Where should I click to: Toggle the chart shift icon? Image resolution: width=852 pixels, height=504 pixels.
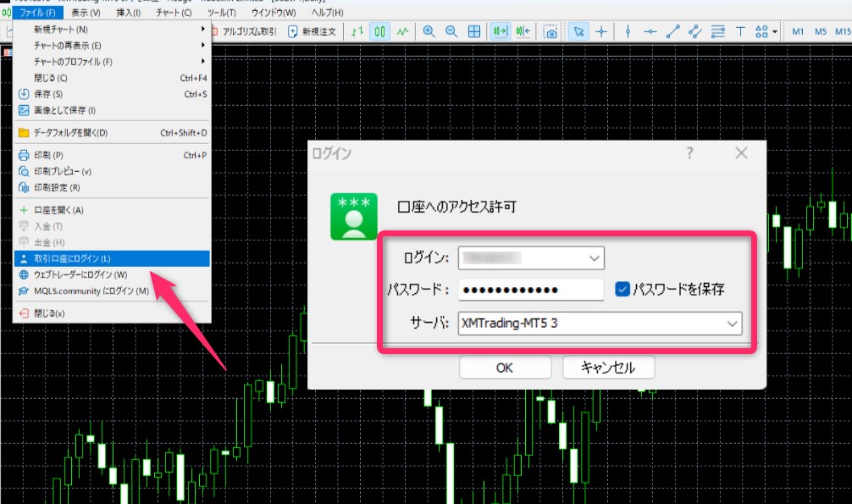[x=522, y=30]
